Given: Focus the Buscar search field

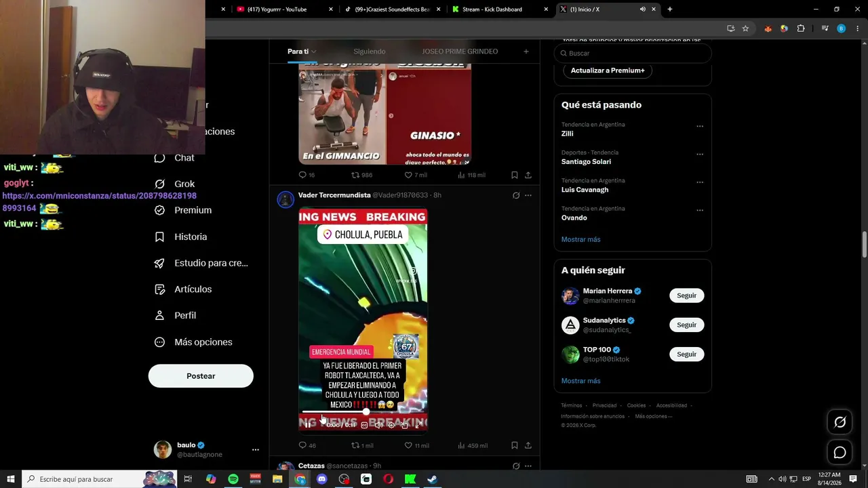Looking at the screenshot, I should point(633,53).
